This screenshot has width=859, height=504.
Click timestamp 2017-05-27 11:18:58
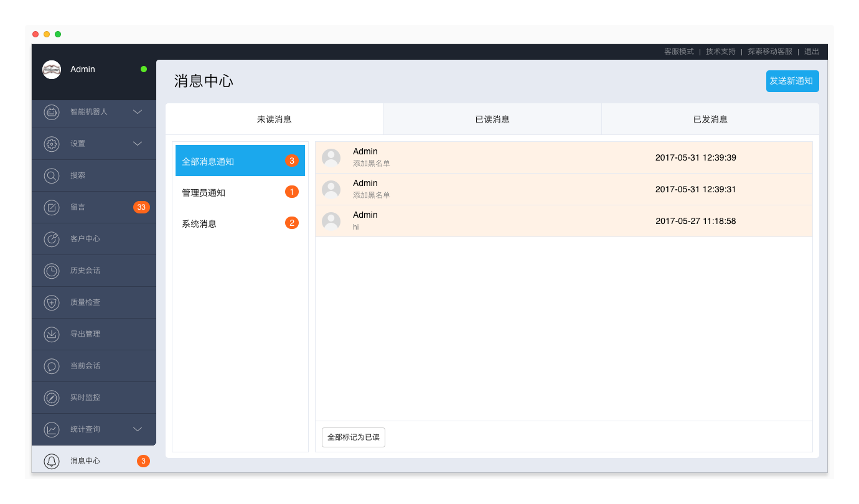tap(696, 222)
